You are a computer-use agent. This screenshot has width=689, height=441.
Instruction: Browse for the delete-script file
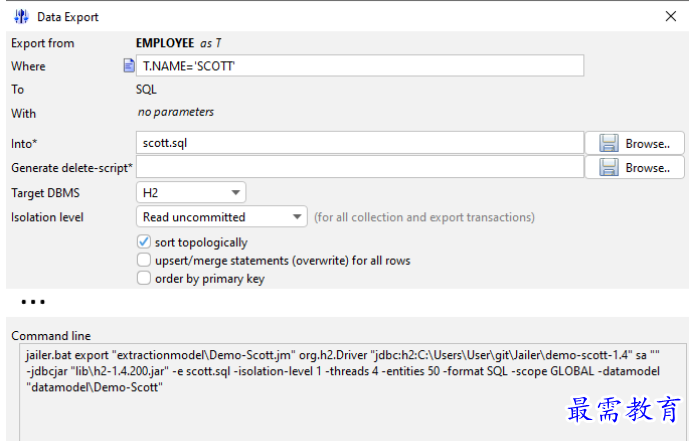[641, 167]
